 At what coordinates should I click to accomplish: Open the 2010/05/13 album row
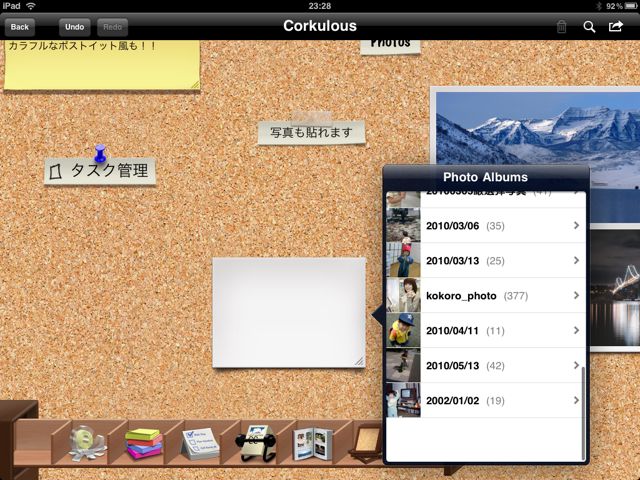(486, 365)
